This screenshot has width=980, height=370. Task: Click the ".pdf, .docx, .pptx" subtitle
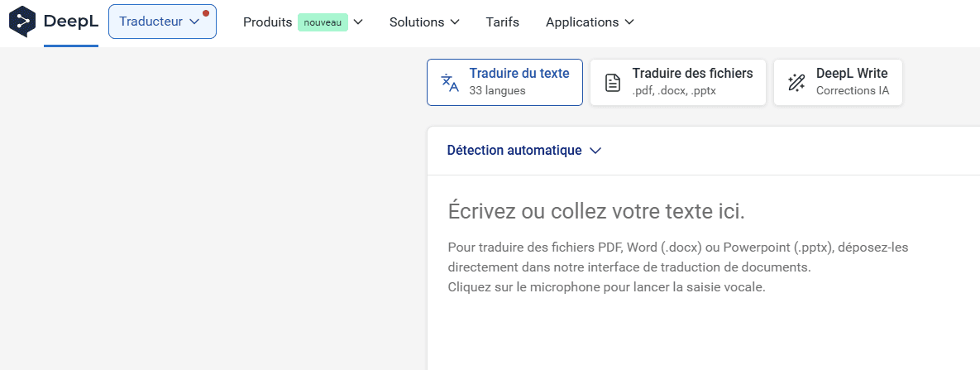[674, 91]
